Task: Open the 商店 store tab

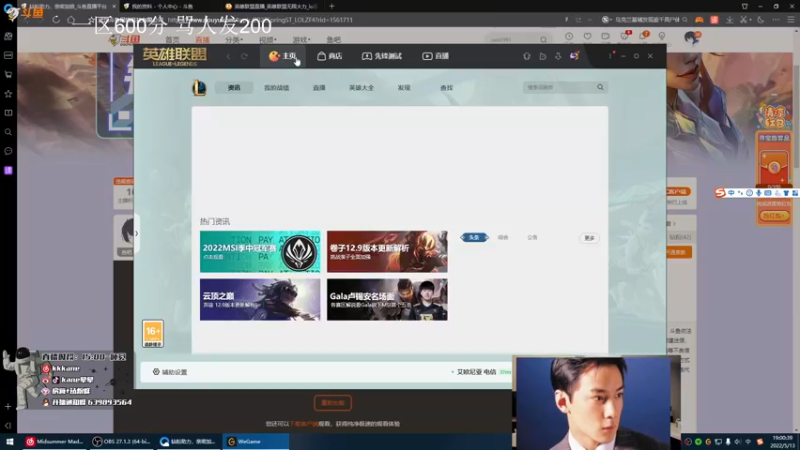Action: [x=329, y=56]
